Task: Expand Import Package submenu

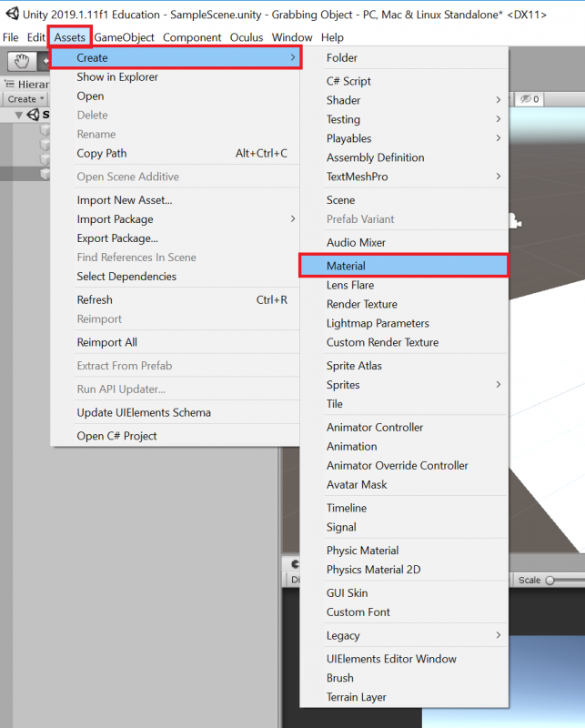Action: coord(176,219)
